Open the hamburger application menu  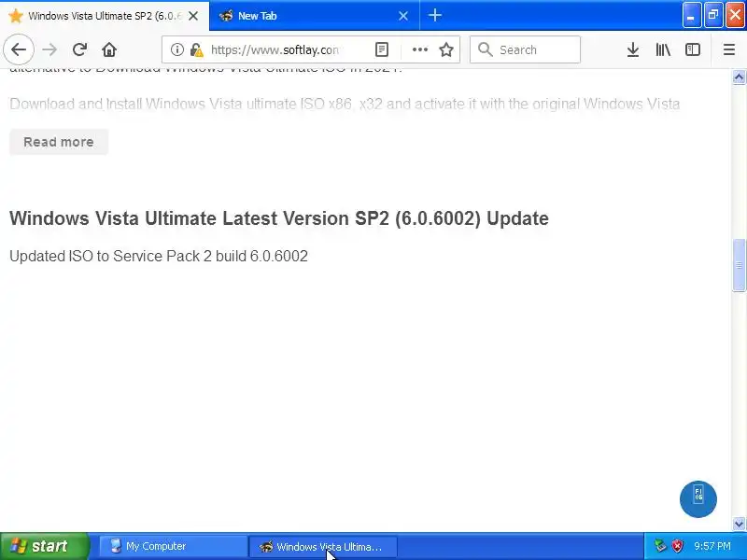pyautogui.click(x=729, y=49)
